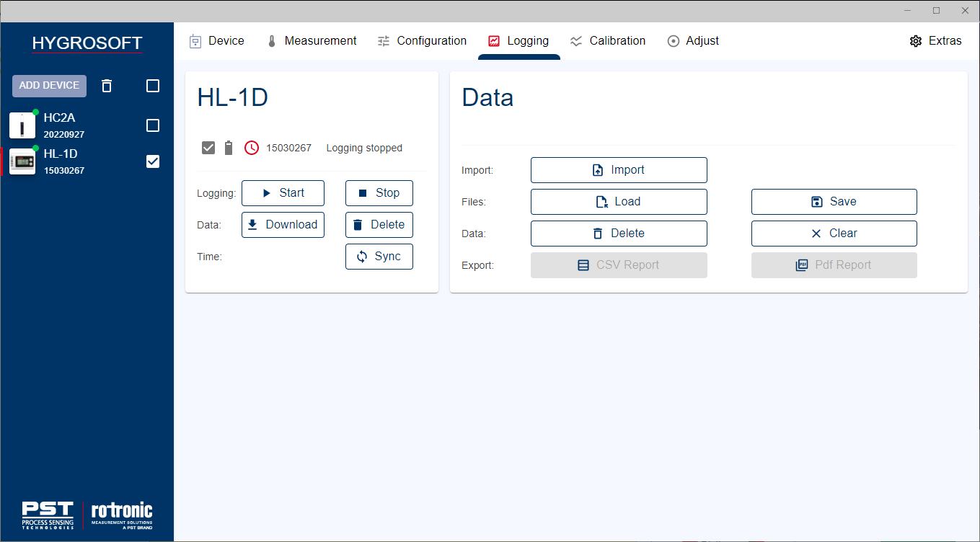The height and width of the screenshot is (542, 980).
Task: Click the 'Logging stopped' status text
Action: (364, 148)
